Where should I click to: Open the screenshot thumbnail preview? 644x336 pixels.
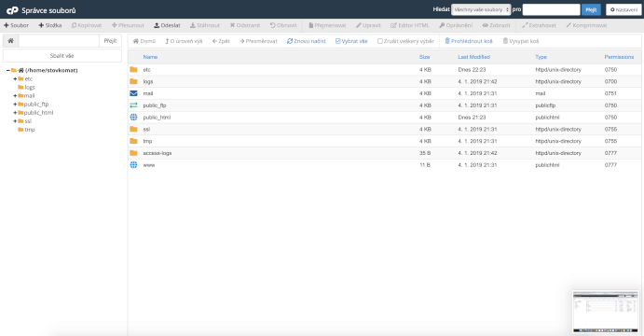pos(606,312)
